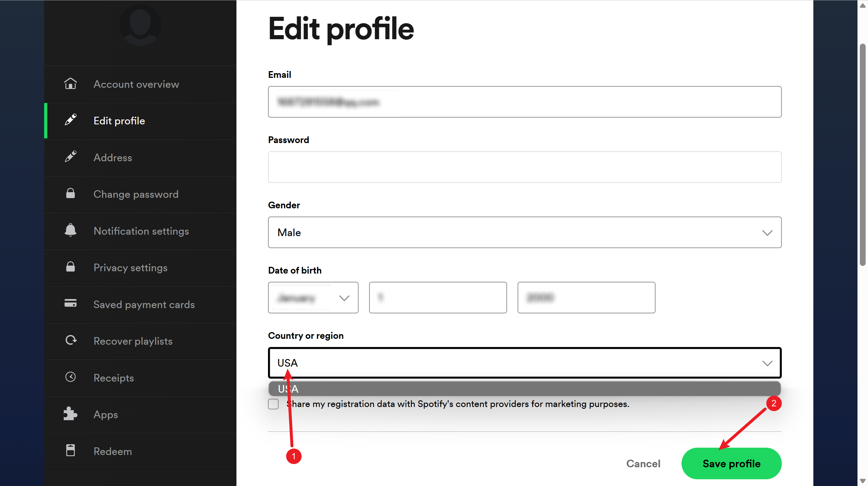Image resolution: width=868 pixels, height=486 pixels.
Task: Click the card icon for Saved payment cards
Action: coord(70,303)
